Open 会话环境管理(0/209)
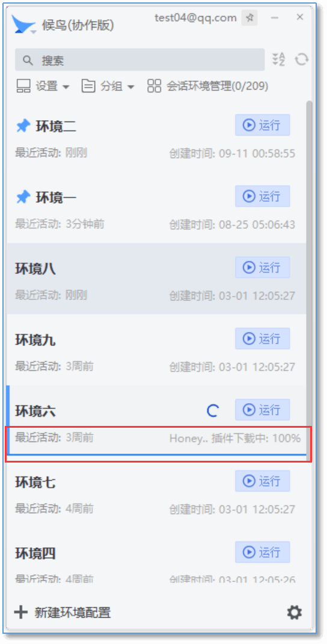The image size is (327, 644). (x=208, y=87)
